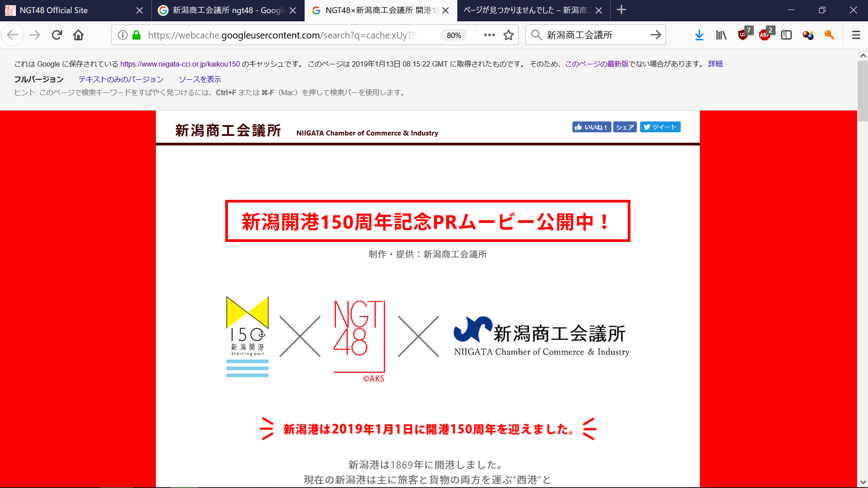Click the 新潟開港 150 Starting port logo
Screen dimensions: 868x488
[247, 337]
